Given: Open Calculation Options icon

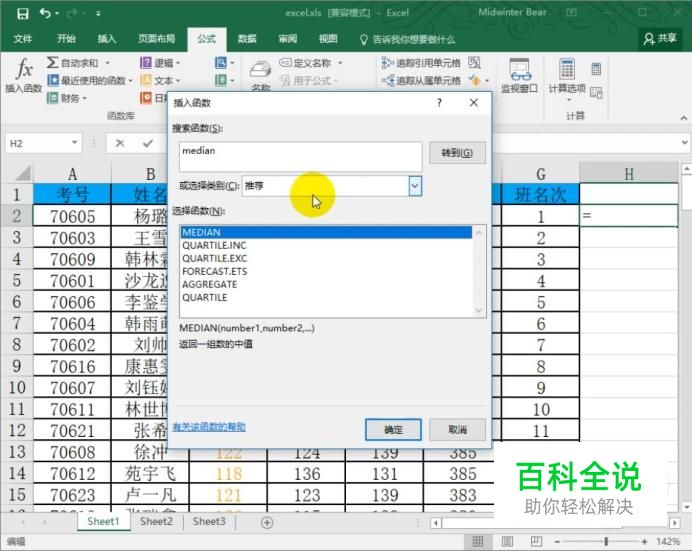Looking at the screenshot, I should [x=567, y=69].
